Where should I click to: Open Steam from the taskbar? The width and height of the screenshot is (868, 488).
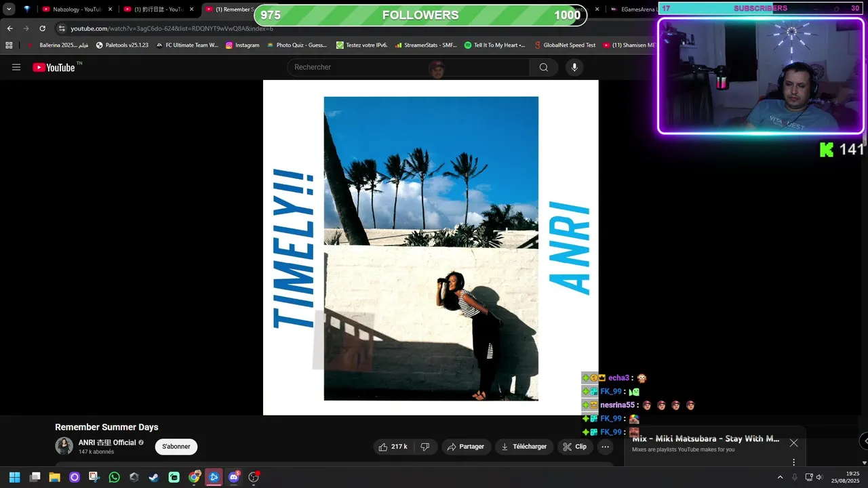click(x=154, y=477)
